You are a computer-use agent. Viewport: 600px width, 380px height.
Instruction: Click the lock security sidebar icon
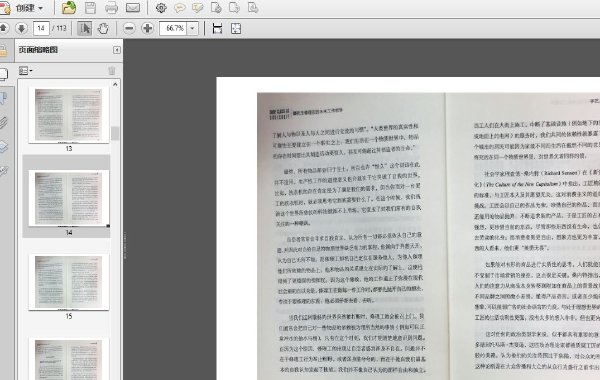pyautogui.click(x=3, y=51)
